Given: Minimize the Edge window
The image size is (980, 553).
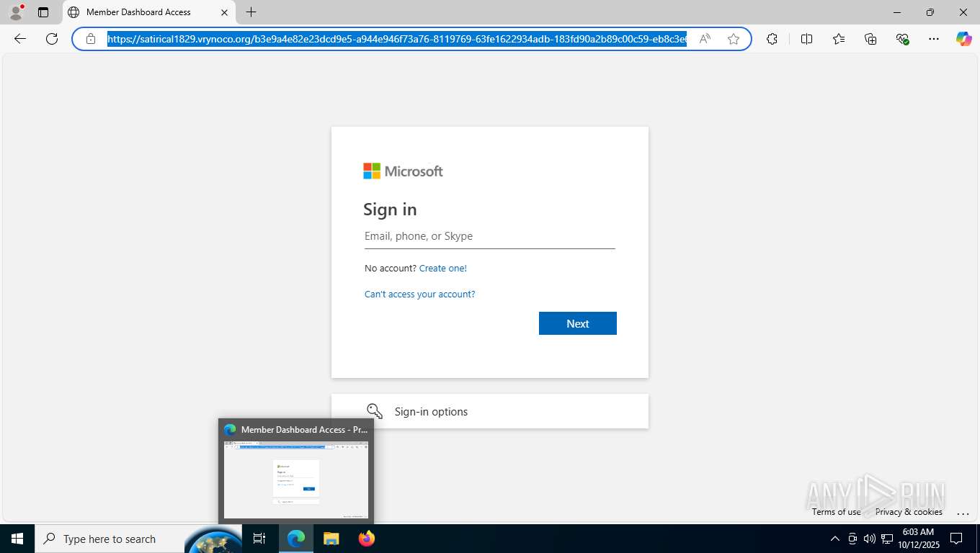Looking at the screenshot, I should pos(897,12).
